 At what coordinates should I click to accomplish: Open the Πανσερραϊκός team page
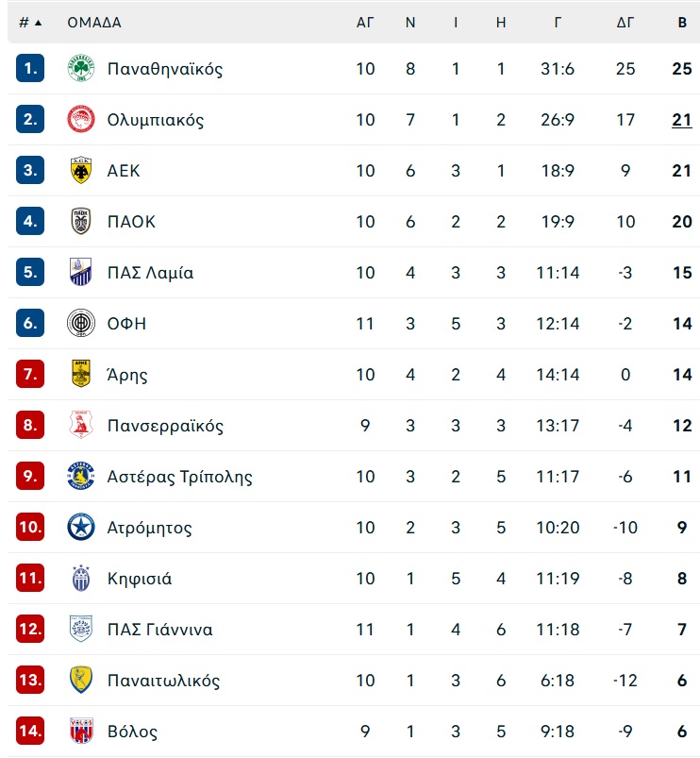(165, 426)
